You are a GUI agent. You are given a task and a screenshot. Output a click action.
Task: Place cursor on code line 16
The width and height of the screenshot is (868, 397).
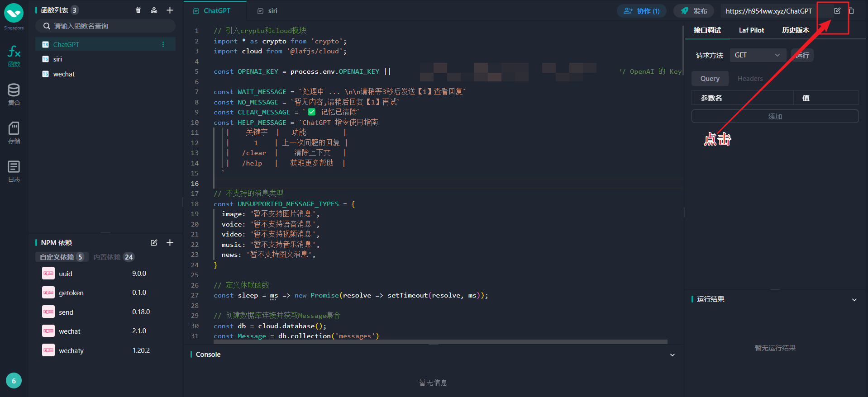pos(448,184)
